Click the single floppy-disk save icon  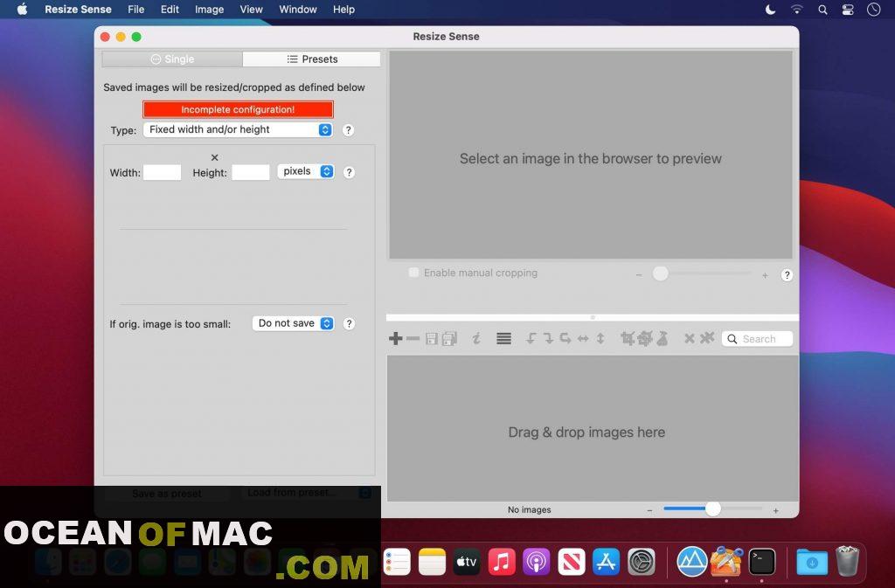coord(432,339)
